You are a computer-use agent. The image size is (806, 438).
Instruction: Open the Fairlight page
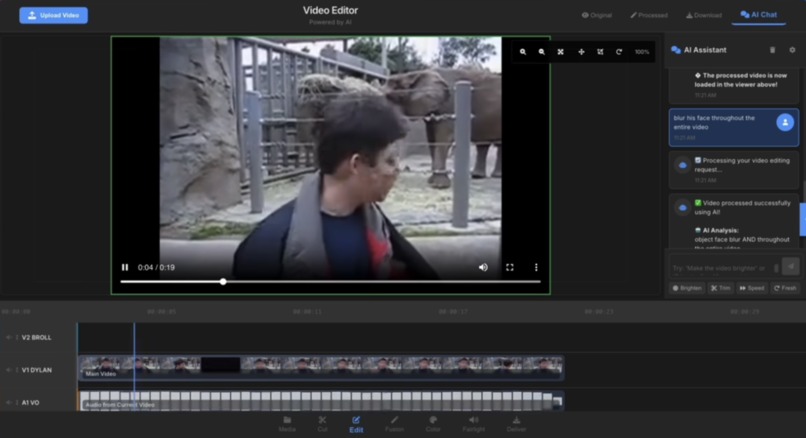point(473,424)
